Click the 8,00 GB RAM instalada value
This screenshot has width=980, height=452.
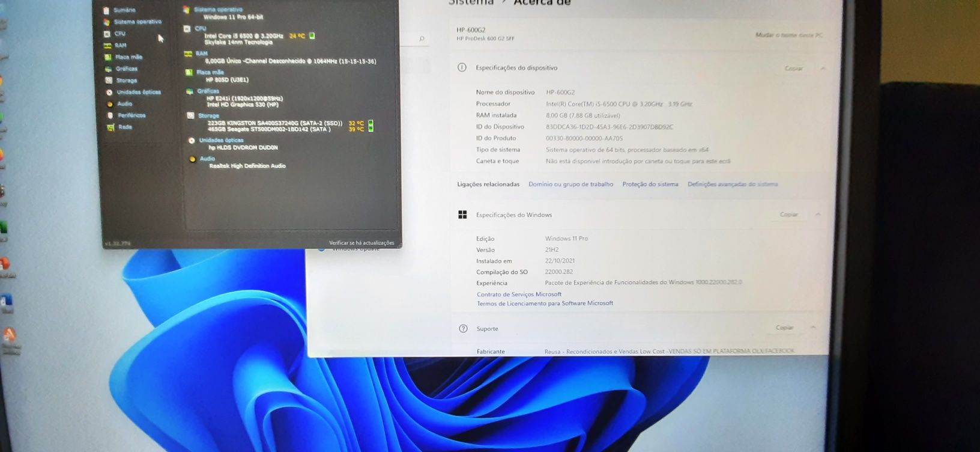(582, 115)
